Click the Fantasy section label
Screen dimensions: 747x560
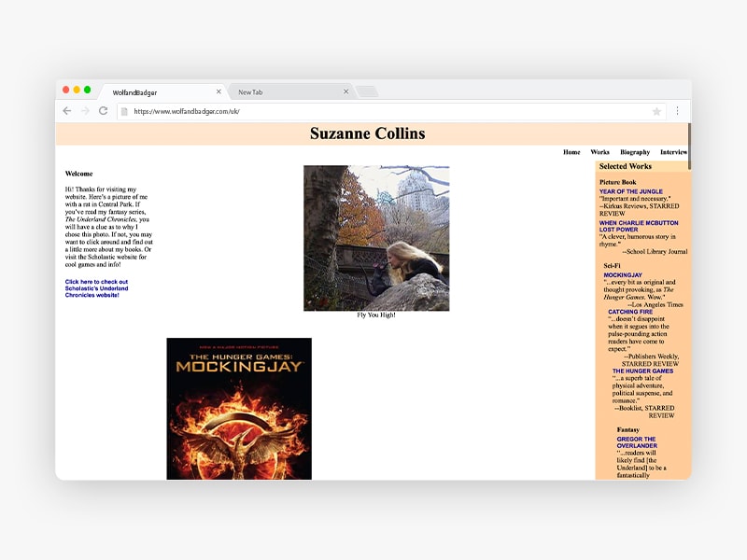click(627, 429)
